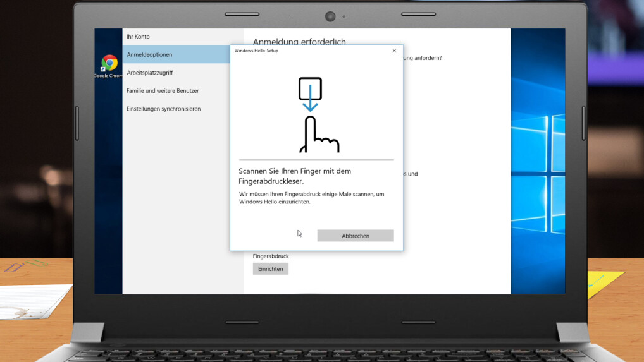The height and width of the screenshot is (362, 644).
Task: Open Google Chrome desktop shortcut icon
Action: pyautogui.click(x=109, y=63)
